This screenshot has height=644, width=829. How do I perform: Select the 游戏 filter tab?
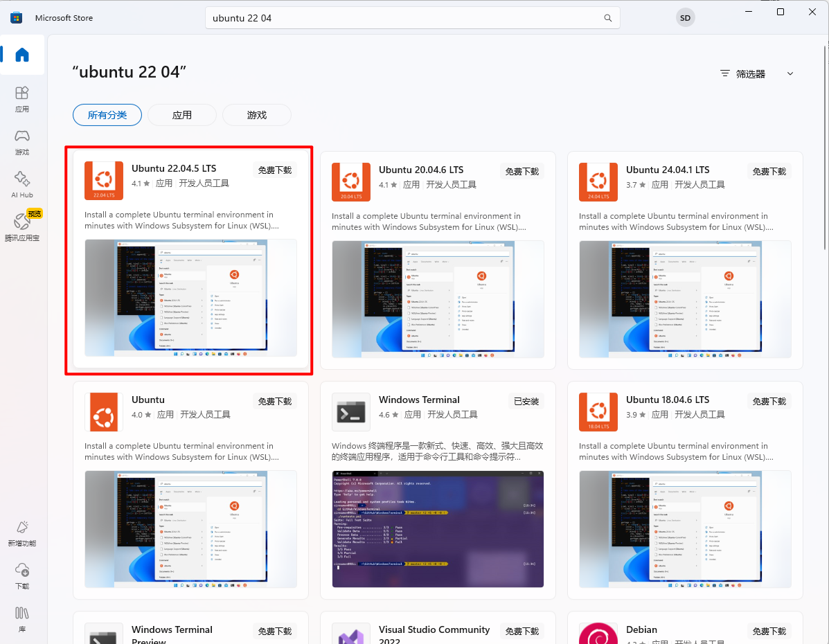257,115
